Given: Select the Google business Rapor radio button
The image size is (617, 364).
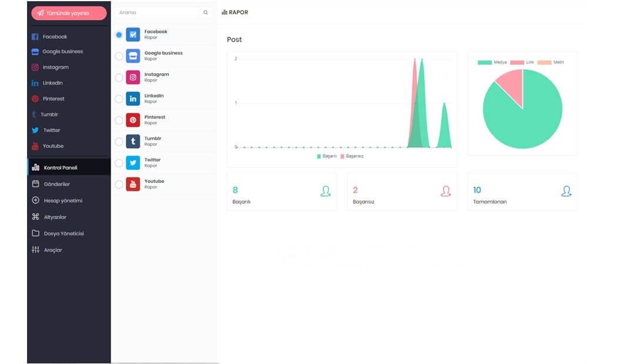Looking at the screenshot, I should (x=119, y=56).
